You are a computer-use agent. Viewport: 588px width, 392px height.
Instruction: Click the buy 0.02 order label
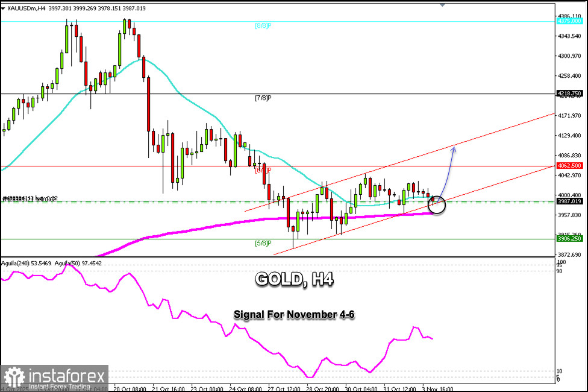click(30, 198)
